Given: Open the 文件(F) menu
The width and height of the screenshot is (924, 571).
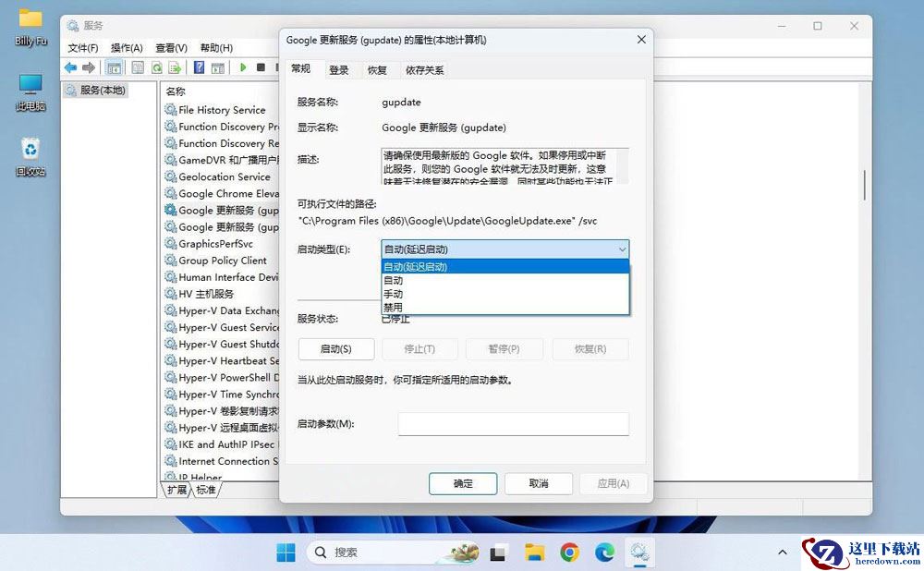Looking at the screenshot, I should (x=82, y=48).
